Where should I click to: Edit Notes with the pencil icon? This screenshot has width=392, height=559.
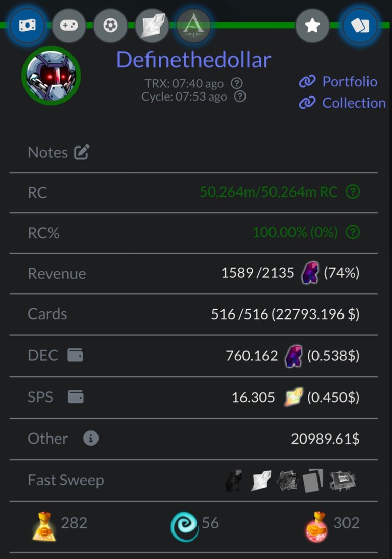[x=82, y=152]
